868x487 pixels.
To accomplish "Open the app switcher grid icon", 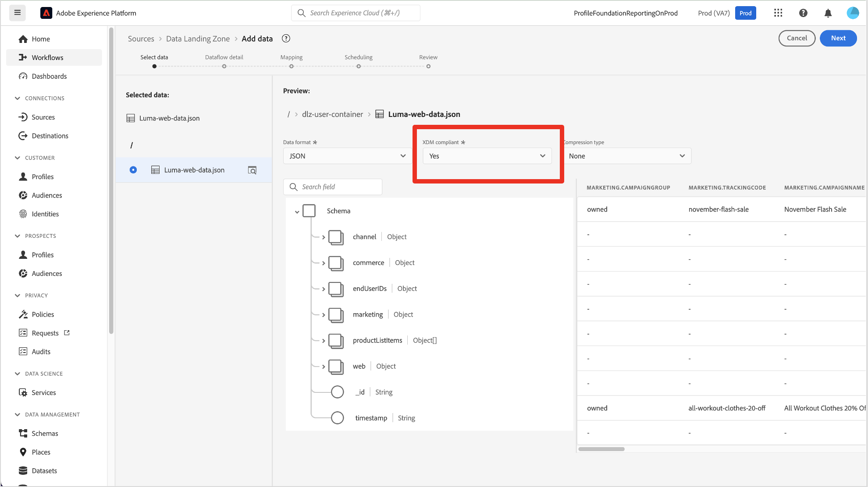I will pos(778,13).
